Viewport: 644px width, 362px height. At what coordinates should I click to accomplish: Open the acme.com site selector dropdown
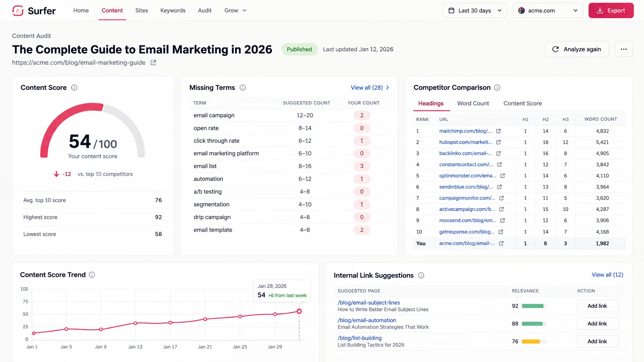point(548,11)
